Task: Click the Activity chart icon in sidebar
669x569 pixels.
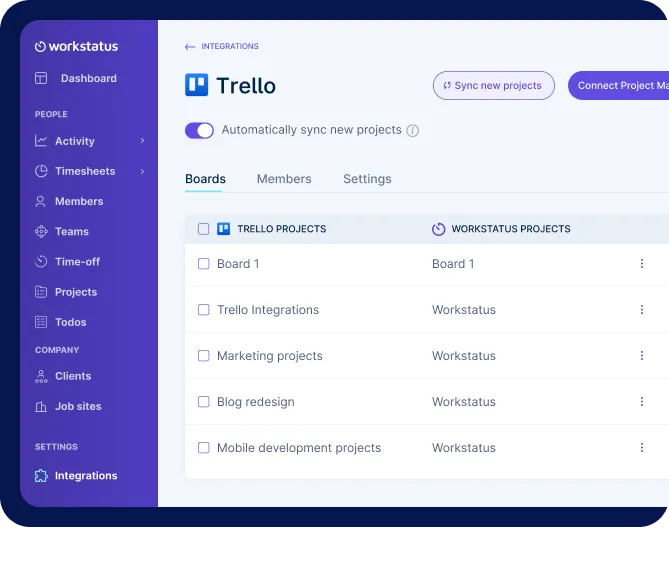Action: 41,141
